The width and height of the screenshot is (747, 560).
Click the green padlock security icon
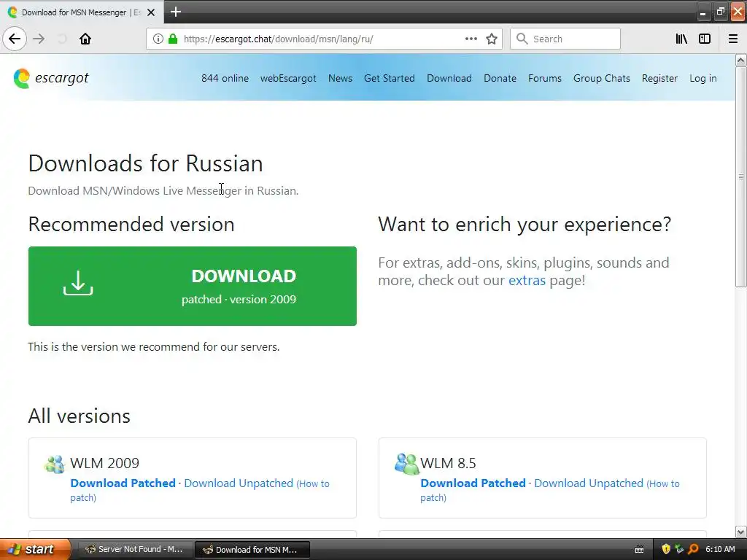pyautogui.click(x=173, y=39)
